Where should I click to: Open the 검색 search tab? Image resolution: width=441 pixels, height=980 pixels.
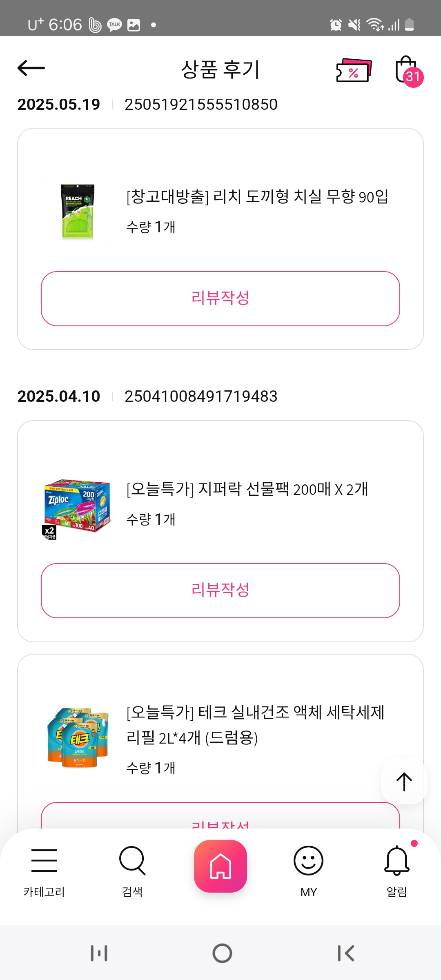click(132, 871)
